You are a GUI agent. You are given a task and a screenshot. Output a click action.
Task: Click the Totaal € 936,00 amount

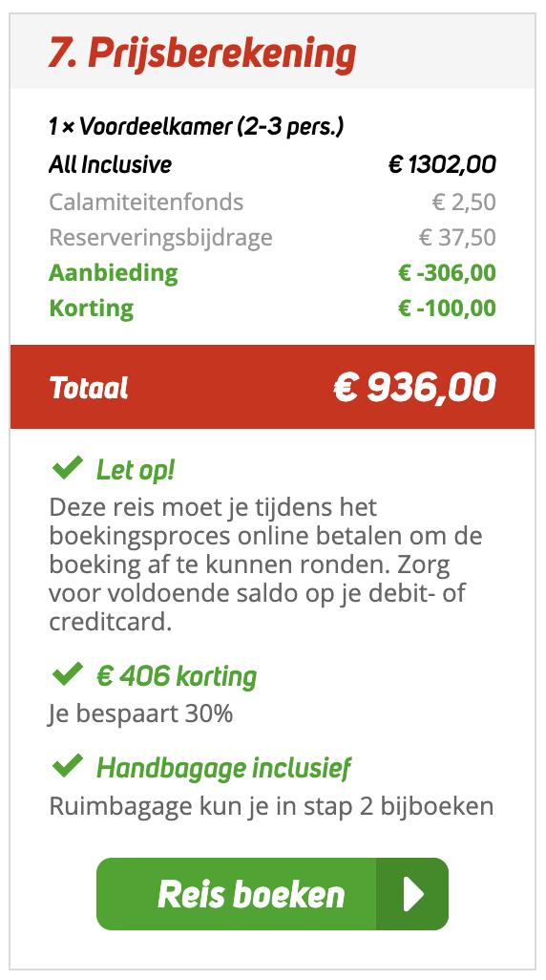click(414, 388)
